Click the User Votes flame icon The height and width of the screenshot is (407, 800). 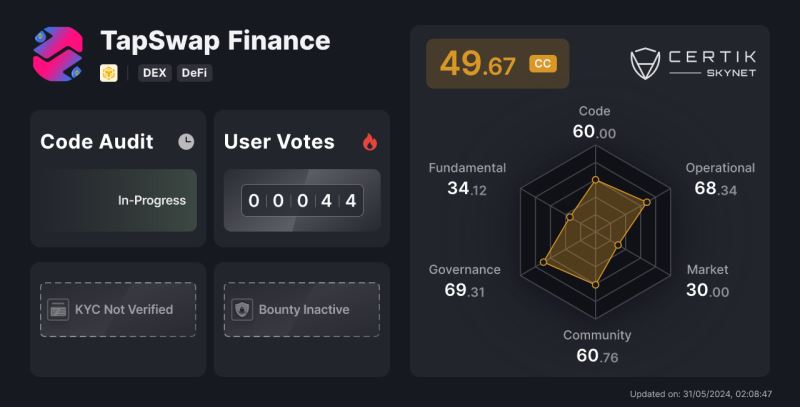[370, 142]
